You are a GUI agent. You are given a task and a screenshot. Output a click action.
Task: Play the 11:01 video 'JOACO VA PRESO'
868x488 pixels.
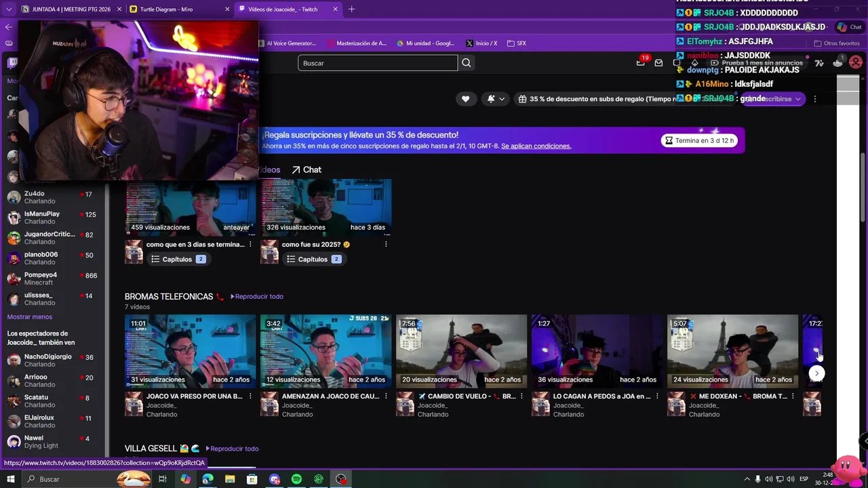coord(190,351)
